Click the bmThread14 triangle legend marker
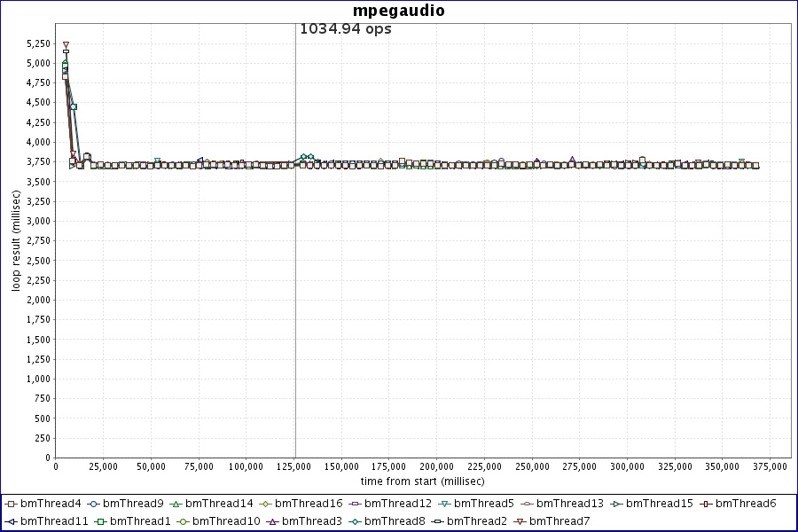The image size is (798, 532). coord(176,504)
